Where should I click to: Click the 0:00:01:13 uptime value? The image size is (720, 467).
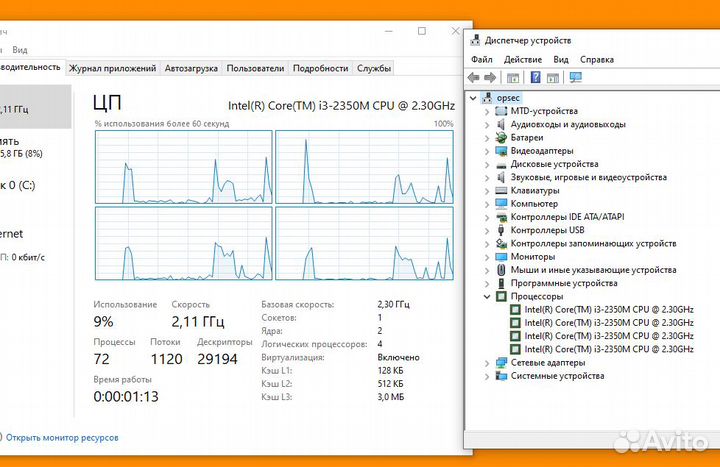[126, 396]
